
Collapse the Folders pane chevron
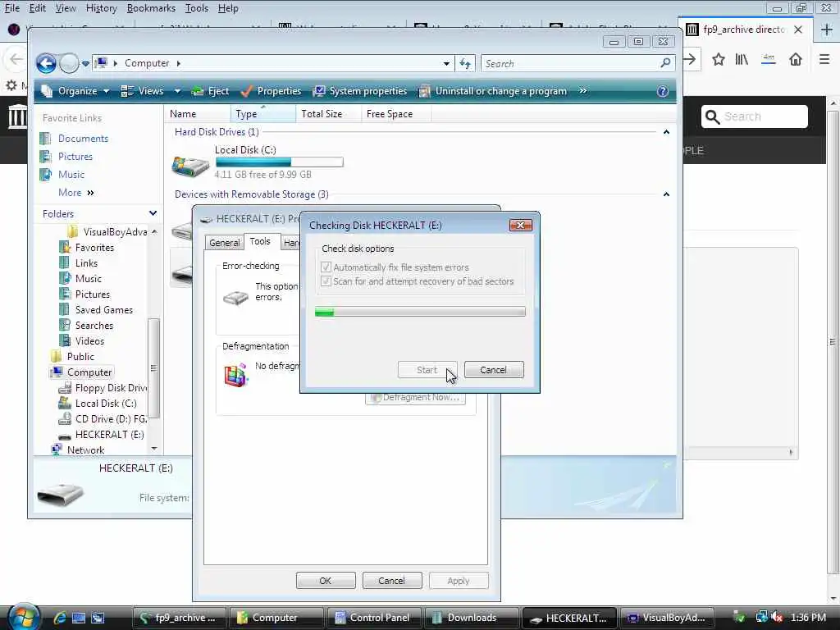click(153, 213)
